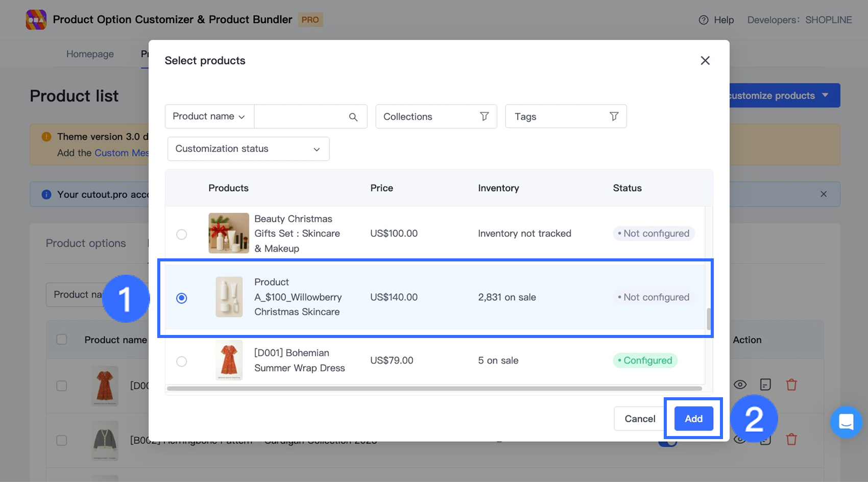Dismiss the cutout.pro notification banner
868x482 pixels.
point(823,194)
